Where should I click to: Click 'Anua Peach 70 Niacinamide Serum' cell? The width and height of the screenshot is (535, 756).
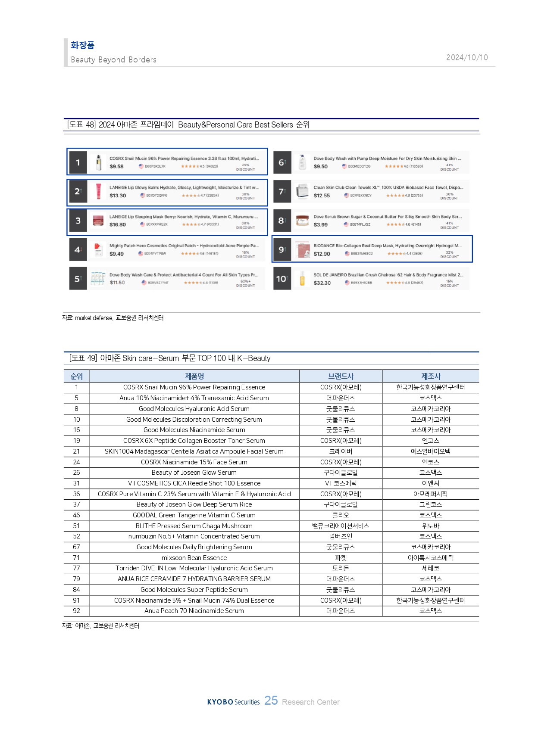click(194, 611)
